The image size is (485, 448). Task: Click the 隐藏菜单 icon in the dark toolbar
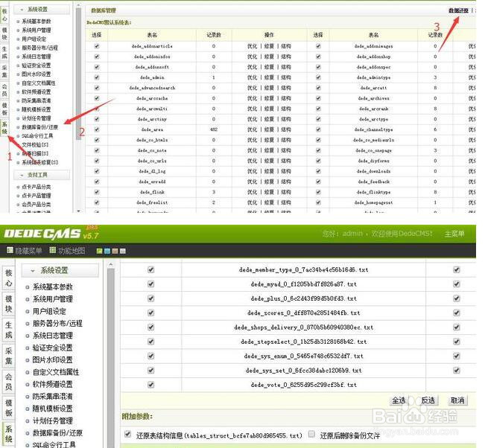(10, 250)
